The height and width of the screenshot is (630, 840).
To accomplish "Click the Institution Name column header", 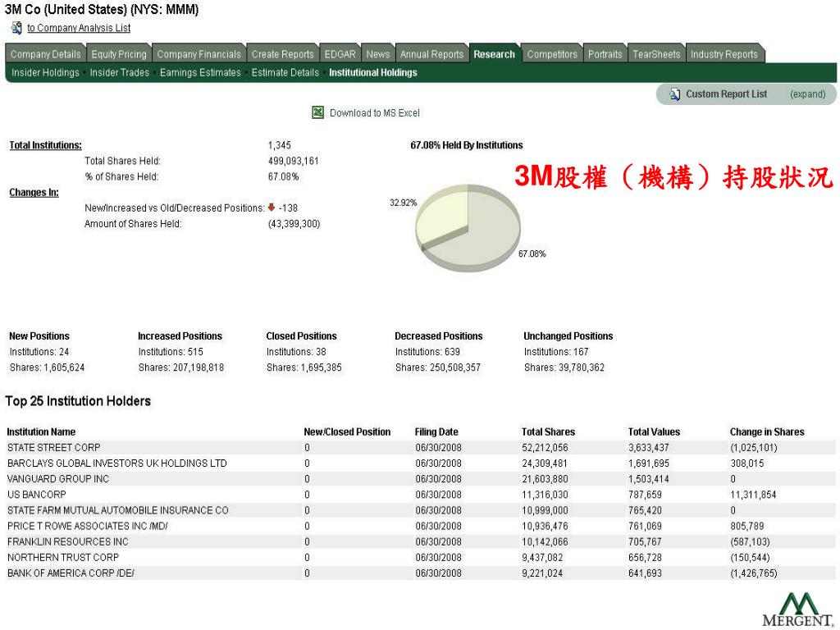I will (x=41, y=431).
